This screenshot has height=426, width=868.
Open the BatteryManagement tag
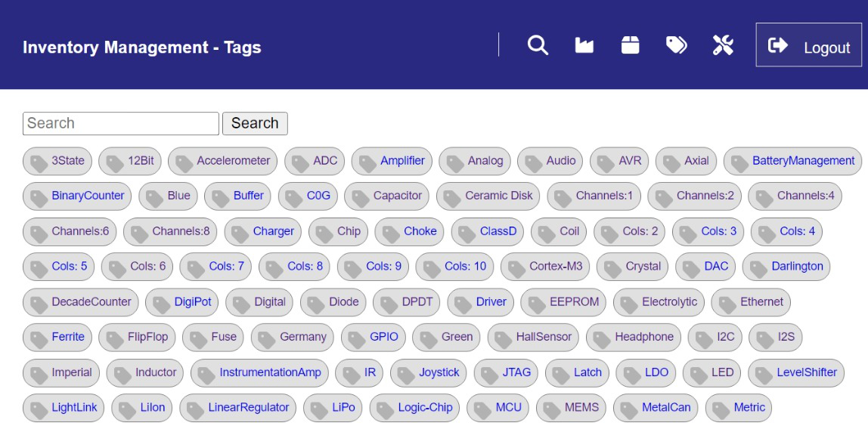point(792,161)
